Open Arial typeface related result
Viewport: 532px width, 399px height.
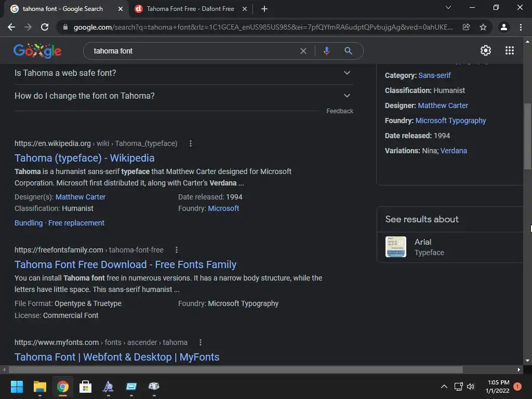click(450, 247)
